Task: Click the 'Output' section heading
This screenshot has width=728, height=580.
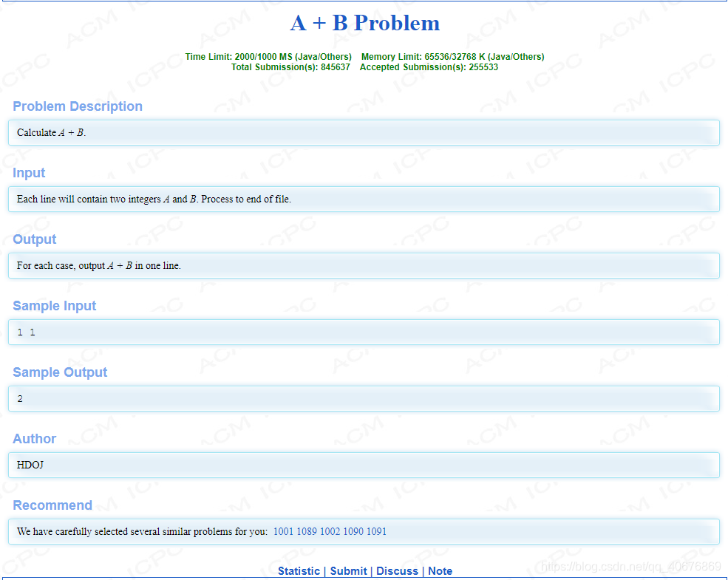Action: tap(34, 239)
